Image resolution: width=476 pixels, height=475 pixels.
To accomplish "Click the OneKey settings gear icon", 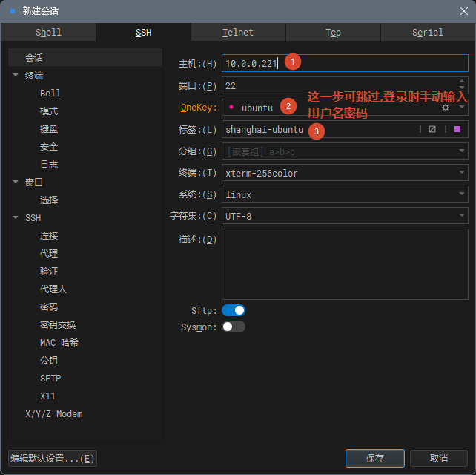I will point(446,108).
